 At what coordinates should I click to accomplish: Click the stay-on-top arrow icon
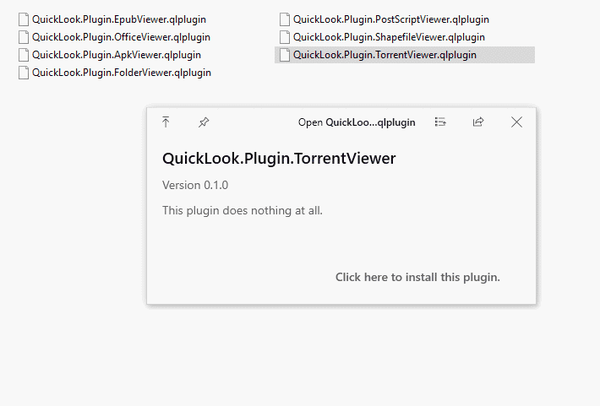tap(166, 122)
